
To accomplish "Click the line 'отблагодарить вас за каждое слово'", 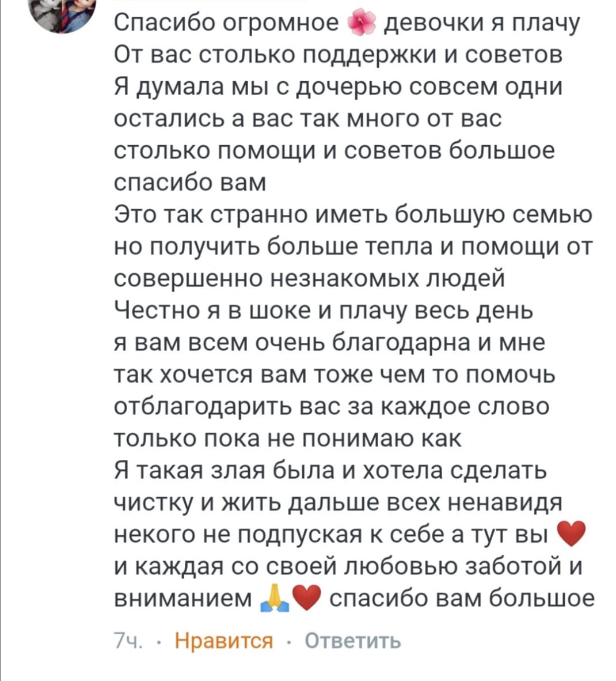I will [332, 407].
